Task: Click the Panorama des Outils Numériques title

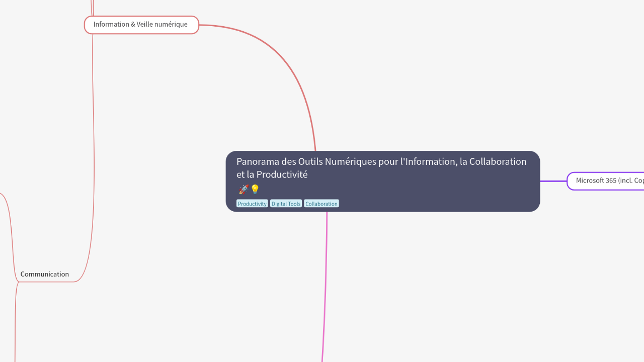Action: (381, 162)
